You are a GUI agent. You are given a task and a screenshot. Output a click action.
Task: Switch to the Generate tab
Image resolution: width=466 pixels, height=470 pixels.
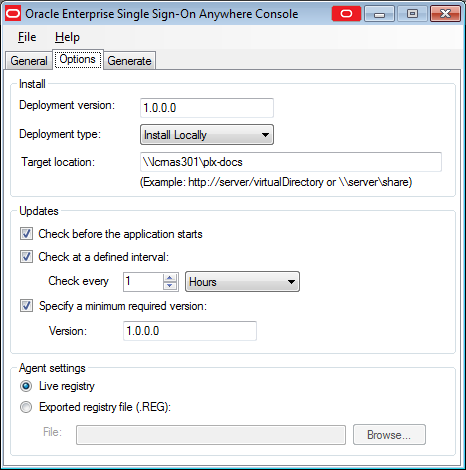click(x=129, y=61)
